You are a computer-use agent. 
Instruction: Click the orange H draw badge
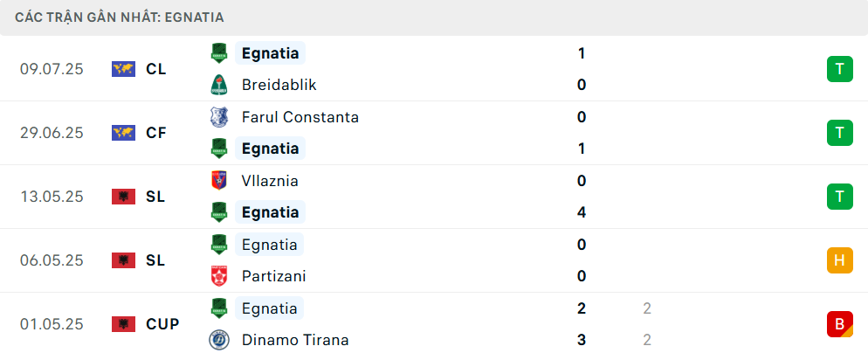(x=840, y=260)
